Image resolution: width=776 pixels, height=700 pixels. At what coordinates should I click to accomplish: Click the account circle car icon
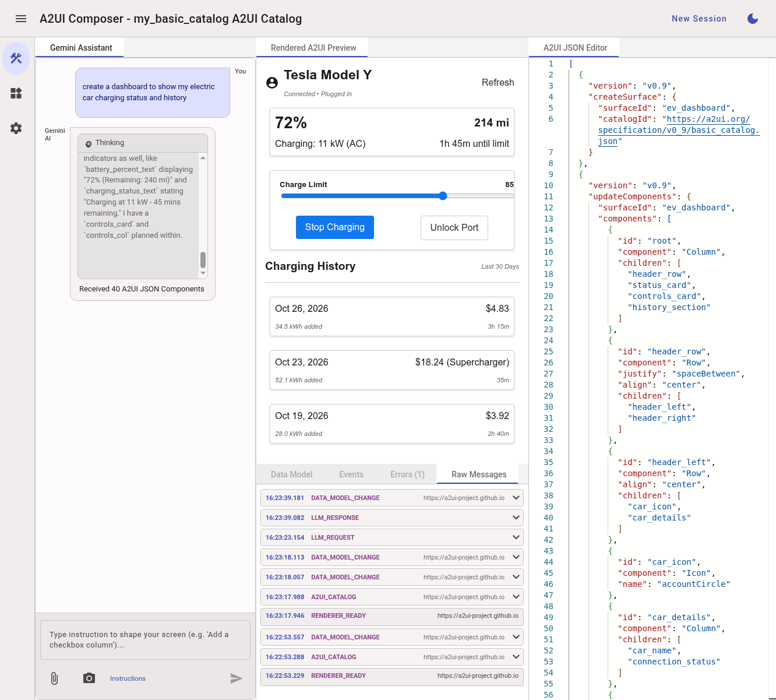(x=272, y=83)
